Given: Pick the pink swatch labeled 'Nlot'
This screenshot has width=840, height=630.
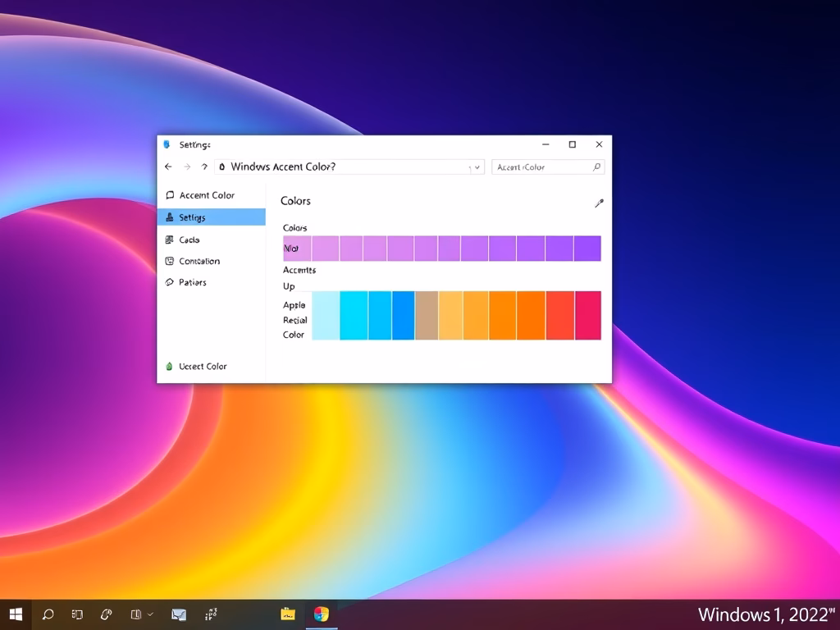Looking at the screenshot, I should [x=297, y=248].
